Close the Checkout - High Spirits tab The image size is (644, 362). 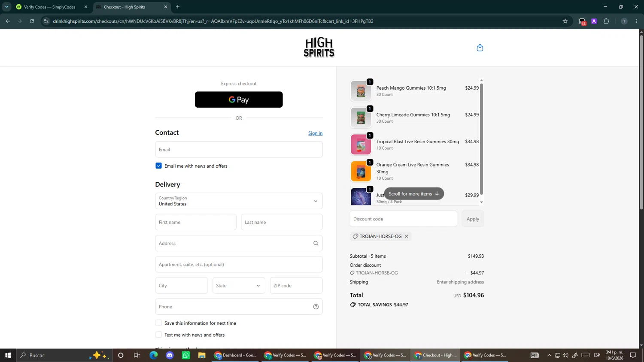pyautogui.click(x=166, y=7)
